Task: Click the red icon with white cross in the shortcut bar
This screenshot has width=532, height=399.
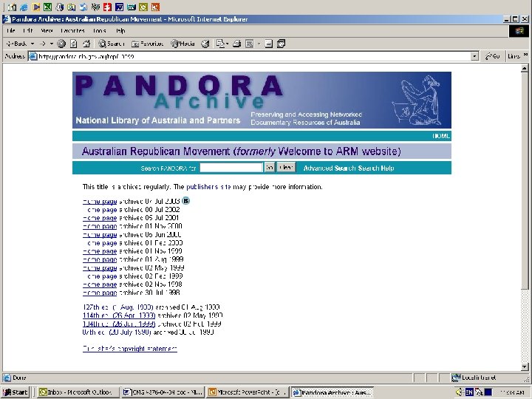Action: click(107, 7)
